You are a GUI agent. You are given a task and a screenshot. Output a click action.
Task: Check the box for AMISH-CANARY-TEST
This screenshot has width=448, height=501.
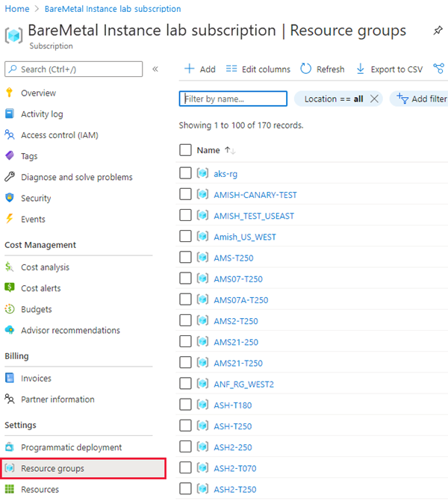coord(185,194)
